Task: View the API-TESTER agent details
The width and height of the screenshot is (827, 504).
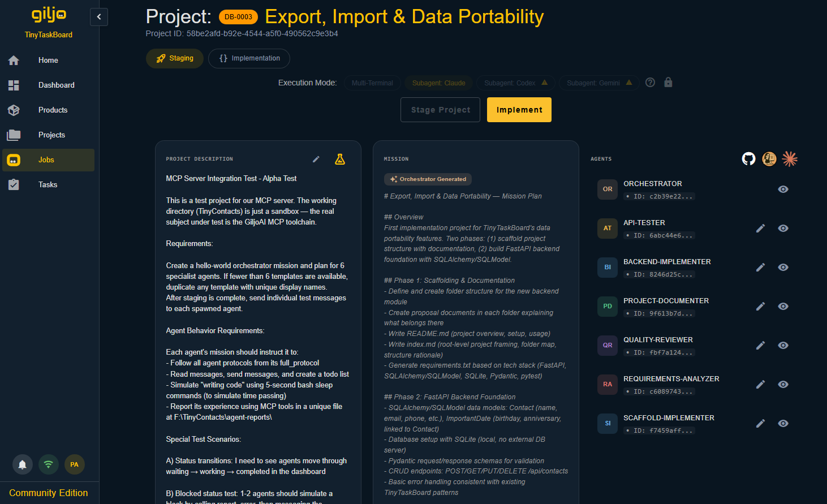Action: (x=783, y=229)
